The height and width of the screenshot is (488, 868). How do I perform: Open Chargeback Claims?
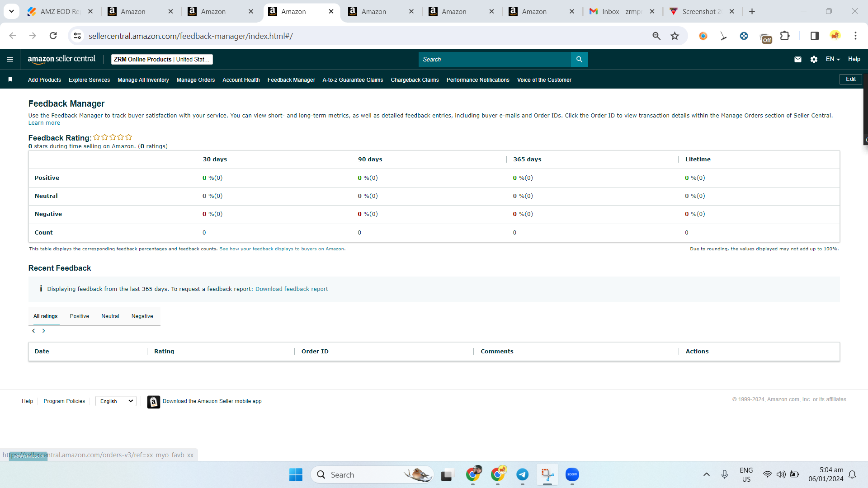415,80
